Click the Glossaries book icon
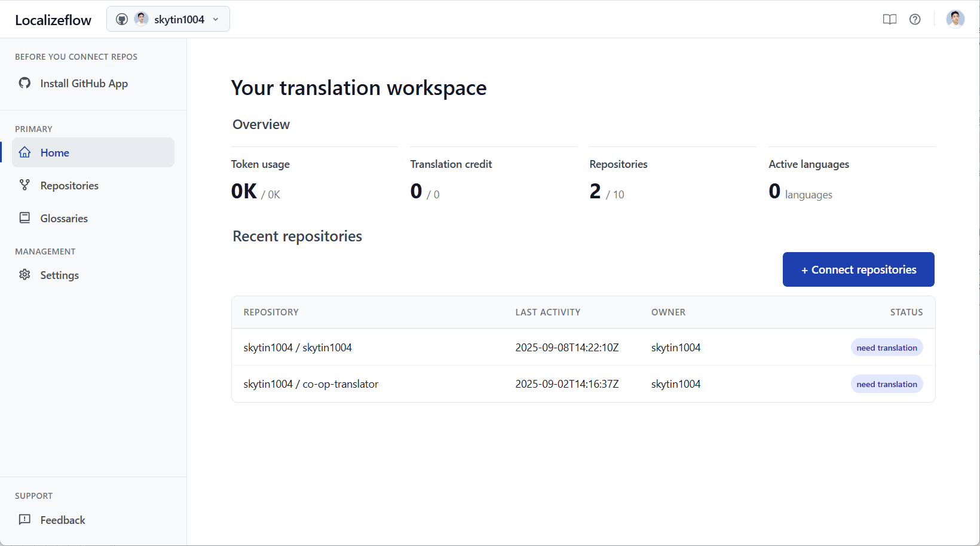The image size is (980, 546). [24, 218]
